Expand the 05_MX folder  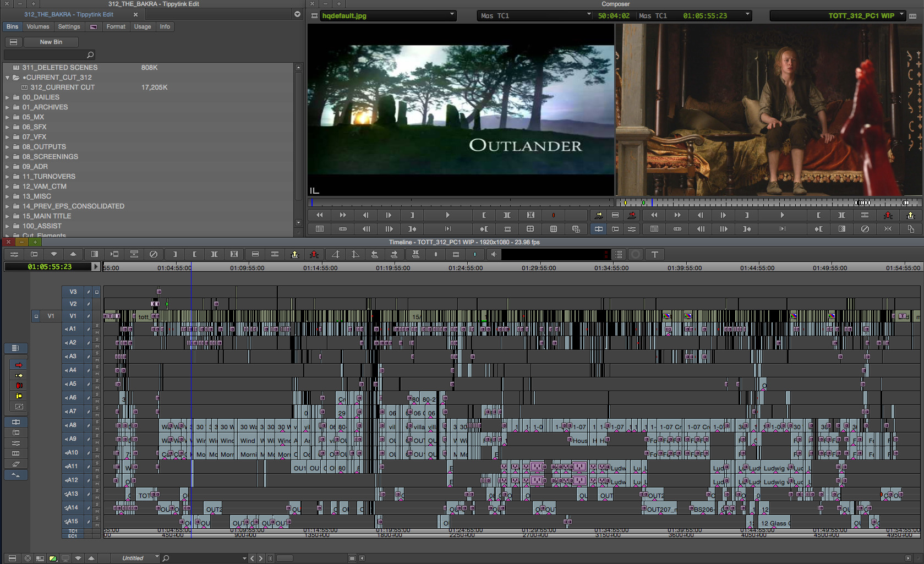(x=8, y=117)
